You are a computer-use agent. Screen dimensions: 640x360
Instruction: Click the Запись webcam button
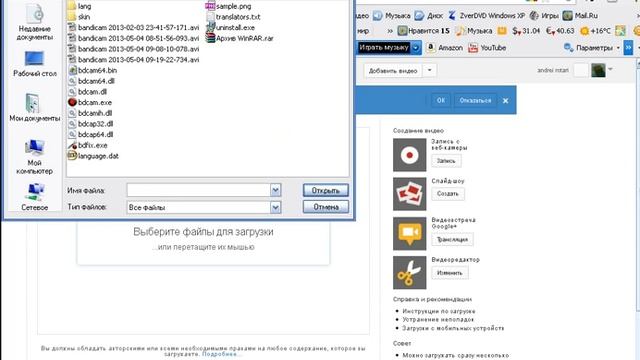click(x=446, y=161)
